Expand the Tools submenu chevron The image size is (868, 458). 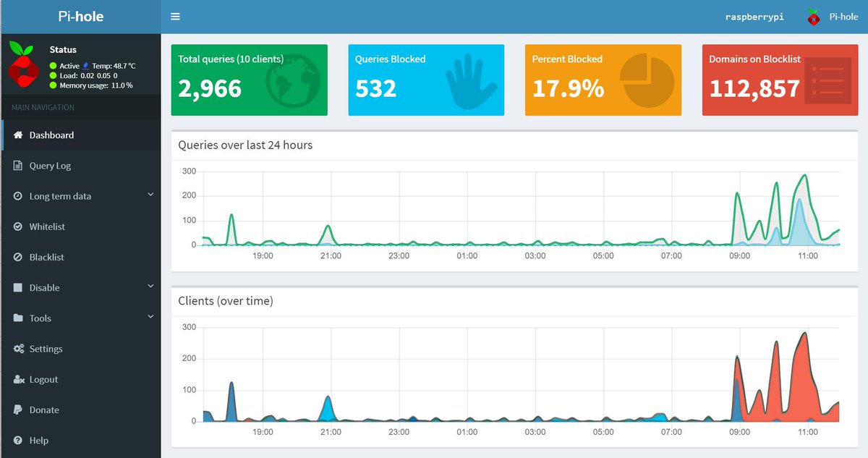[150, 316]
